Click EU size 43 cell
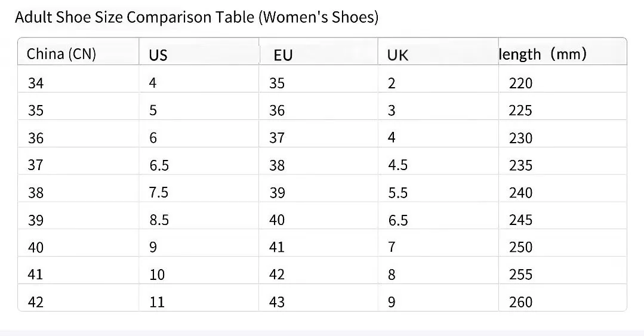Image resolution: width=644 pixels, height=336 pixels. click(277, 302)
